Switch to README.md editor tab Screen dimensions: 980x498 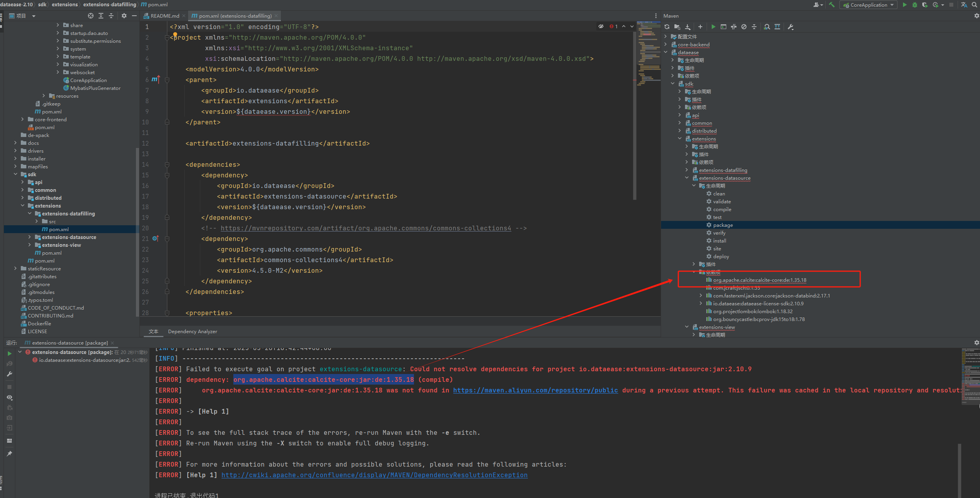click(164, 16)
